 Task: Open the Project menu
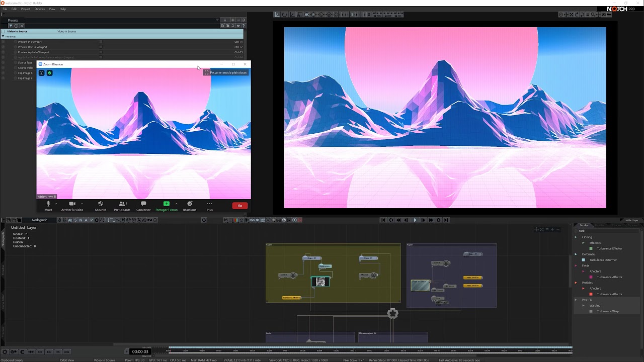click(25, 9)
